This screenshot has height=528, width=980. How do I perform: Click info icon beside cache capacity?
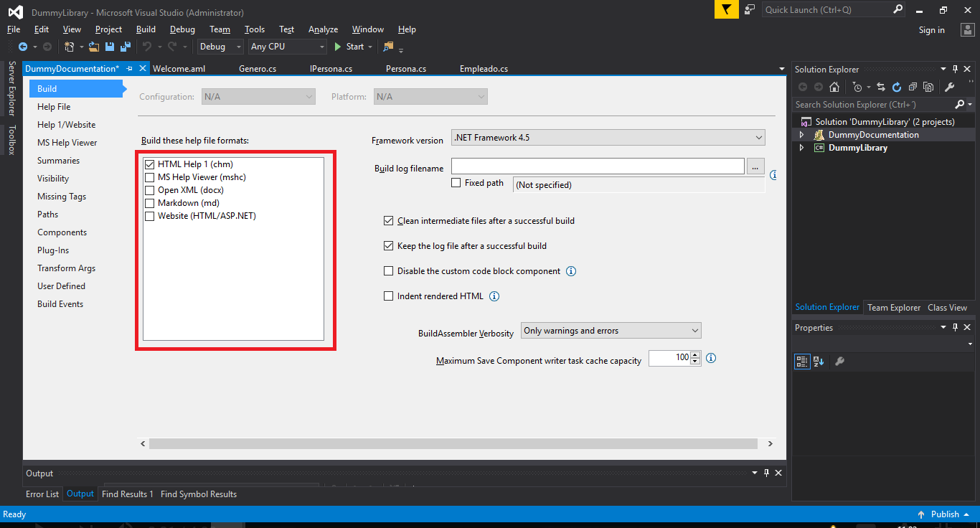point(711,358)
